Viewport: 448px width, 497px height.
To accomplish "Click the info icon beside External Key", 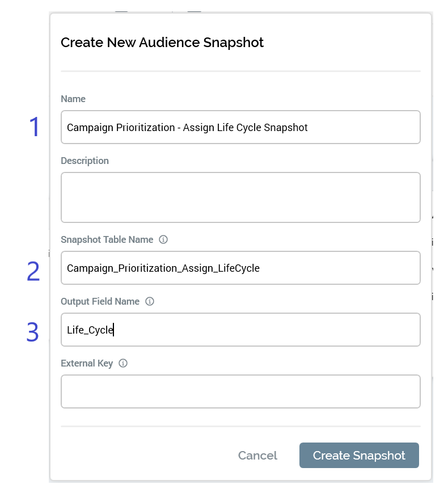I will pos(123,363).
